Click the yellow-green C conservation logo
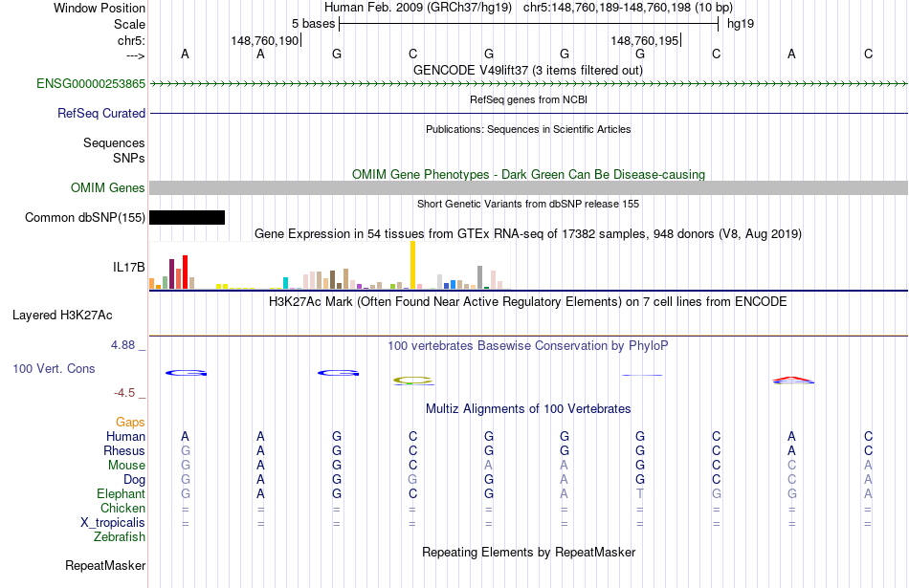 click(412, 381)
